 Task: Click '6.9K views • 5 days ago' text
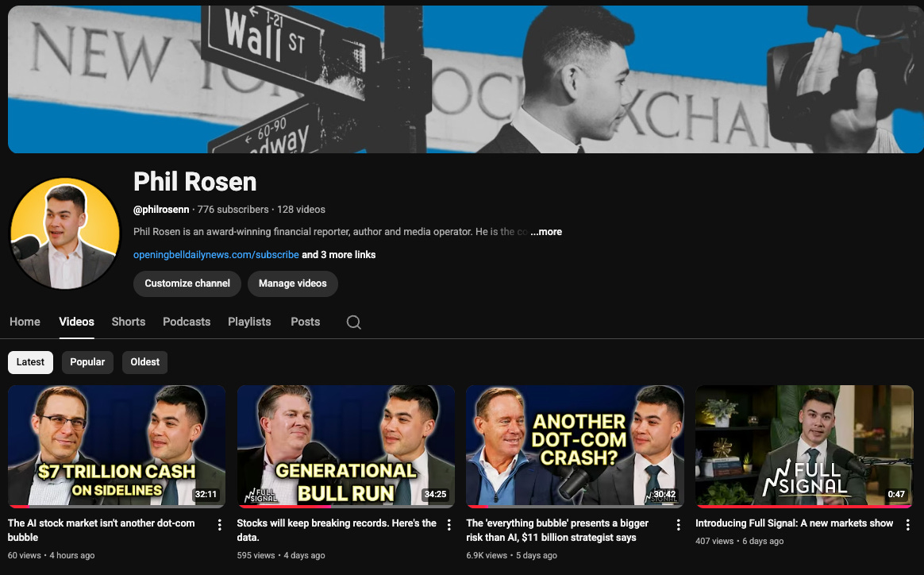511,555
